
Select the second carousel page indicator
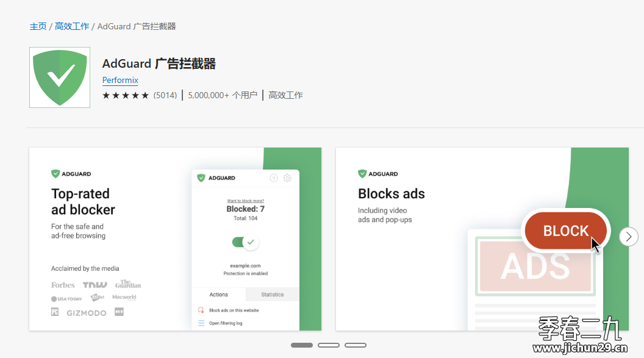click(x=329, y=345)
